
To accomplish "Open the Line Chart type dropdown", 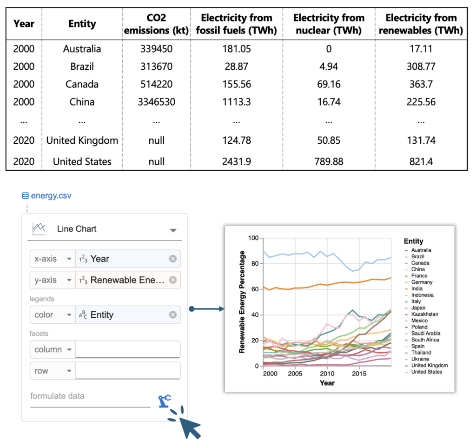I will coord(172,229).
